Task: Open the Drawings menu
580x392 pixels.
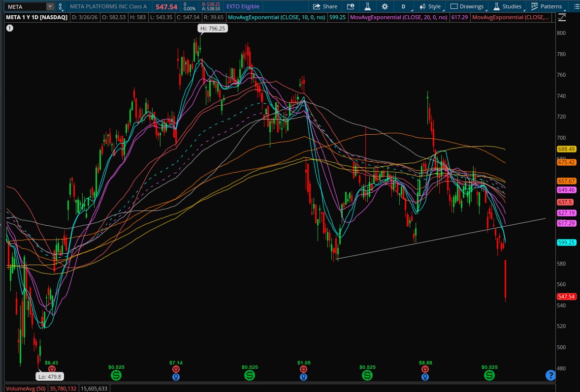Action: [x=467, y=6]
